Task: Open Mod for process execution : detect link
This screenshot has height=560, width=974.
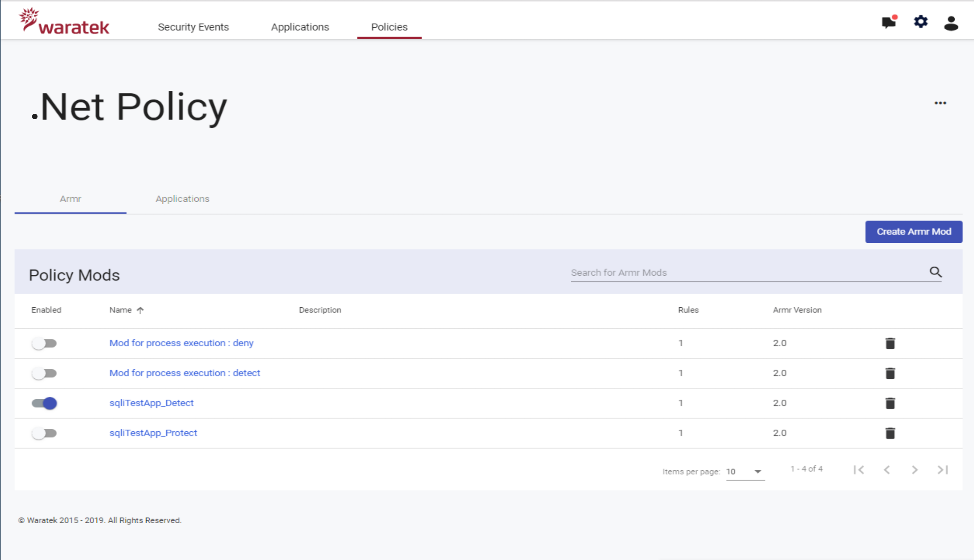Action: [184, 373]
